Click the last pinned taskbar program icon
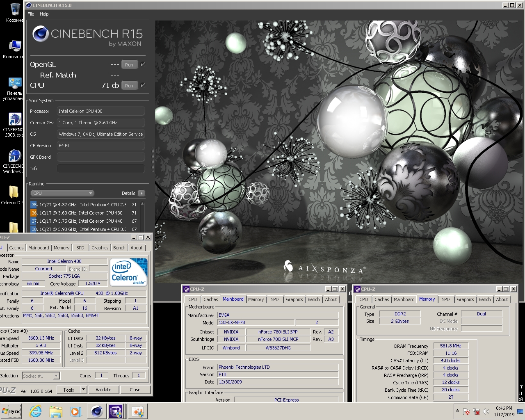 138,411
